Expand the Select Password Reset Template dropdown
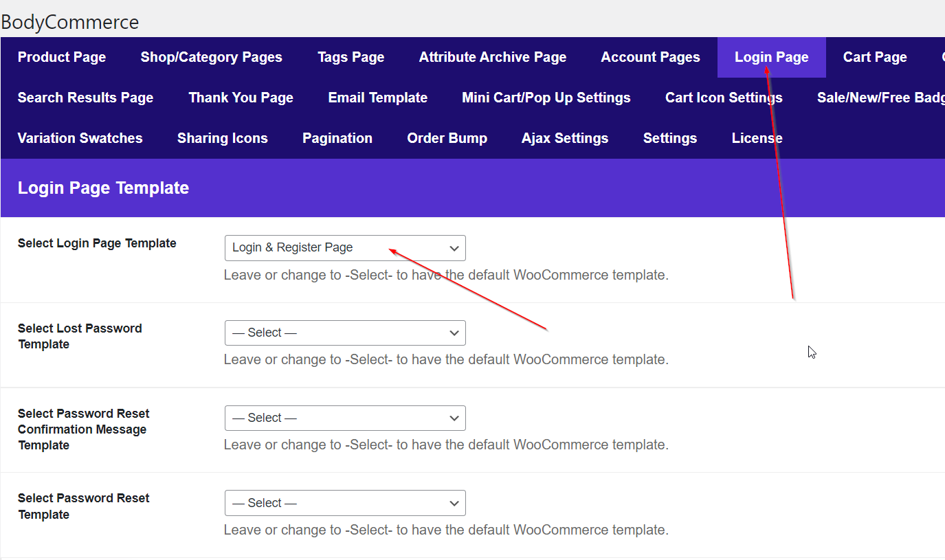This screenshot has width=945, height=560. click(x=345, y=503)
